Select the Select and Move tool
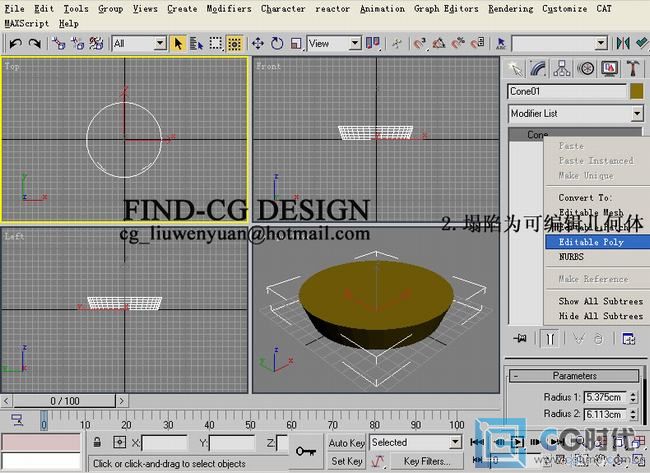The image size is (650, 473). click(x=258, y=43)
